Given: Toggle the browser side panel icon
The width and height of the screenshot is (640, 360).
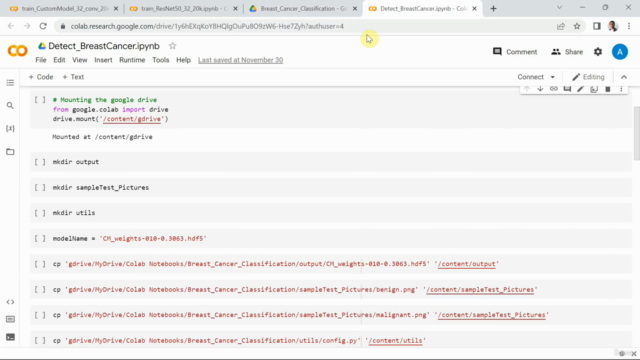Looking at the screenshot, I should tap(597, 26).
